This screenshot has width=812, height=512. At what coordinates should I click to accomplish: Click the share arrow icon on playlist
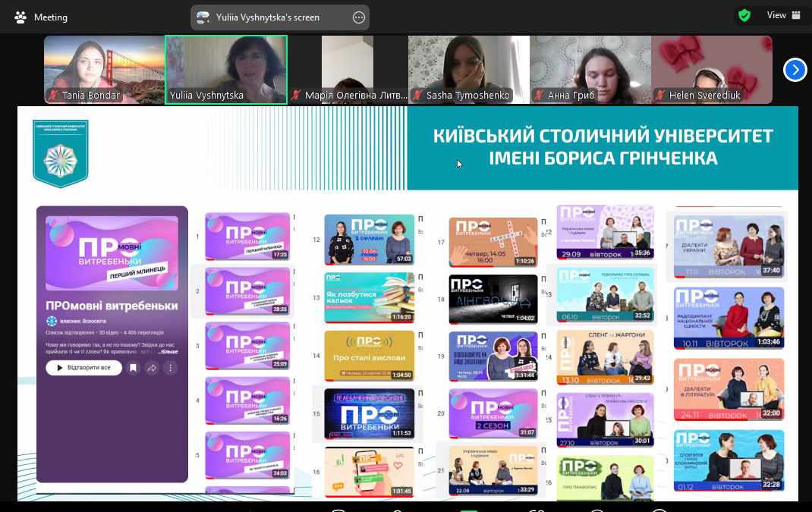[x=152, y=368]
